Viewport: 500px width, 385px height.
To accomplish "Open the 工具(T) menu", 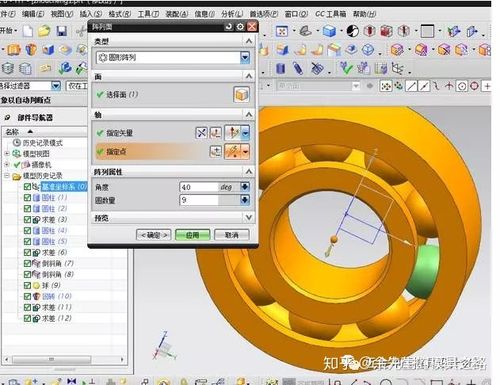I will pyautogui.click(x=148, y=14).
